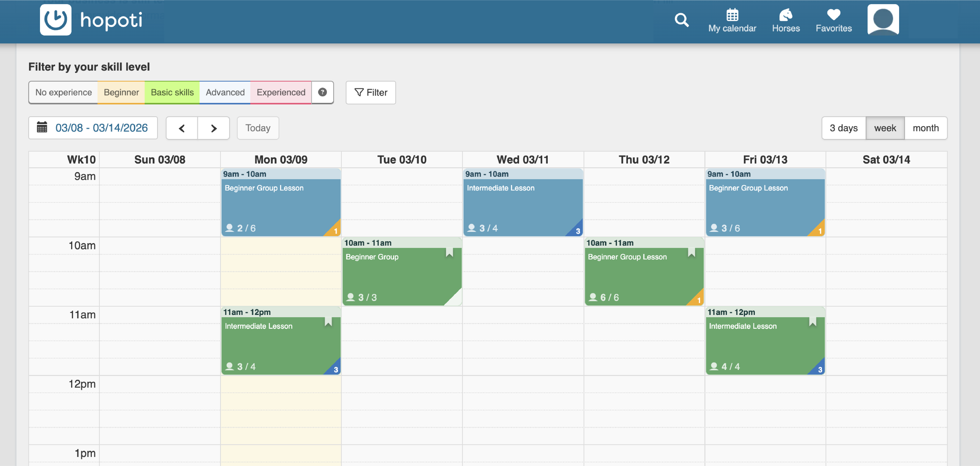The image size is (980, 466).
Task: Enable the Advanced skill level filter
Action: click(x=225, y=92)
